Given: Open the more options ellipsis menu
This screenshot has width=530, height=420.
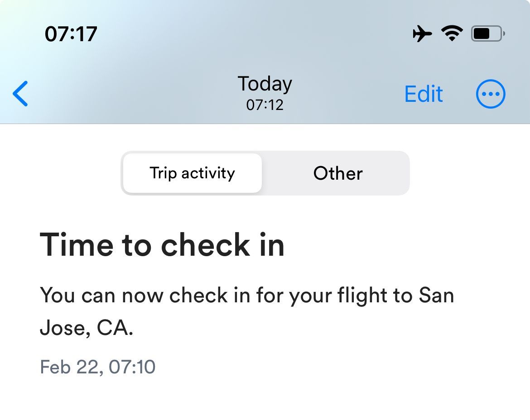Looking at the screenshot, I should click(x=491, y=94).
